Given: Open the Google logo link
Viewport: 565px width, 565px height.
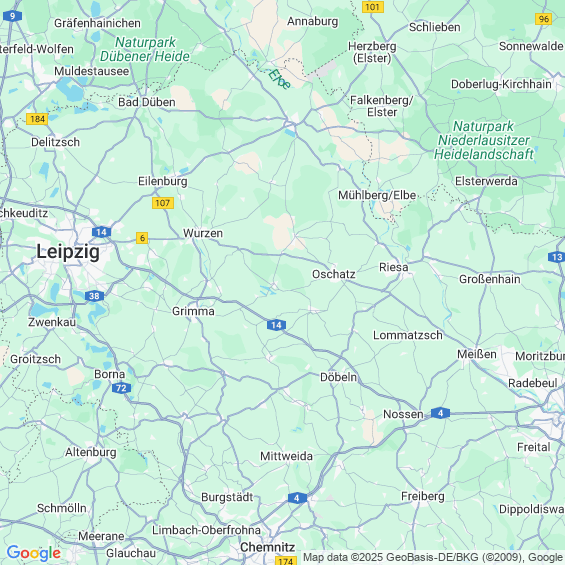Looking at the screenshot, I should [x=34, y=553].
